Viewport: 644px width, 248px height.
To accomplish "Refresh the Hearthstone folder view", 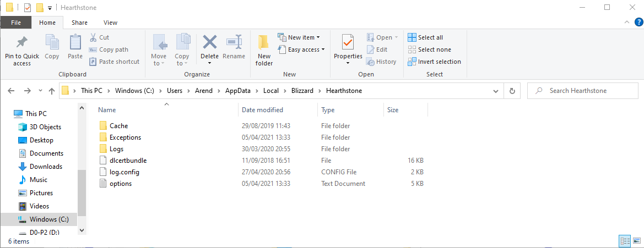I will [512, 91].
